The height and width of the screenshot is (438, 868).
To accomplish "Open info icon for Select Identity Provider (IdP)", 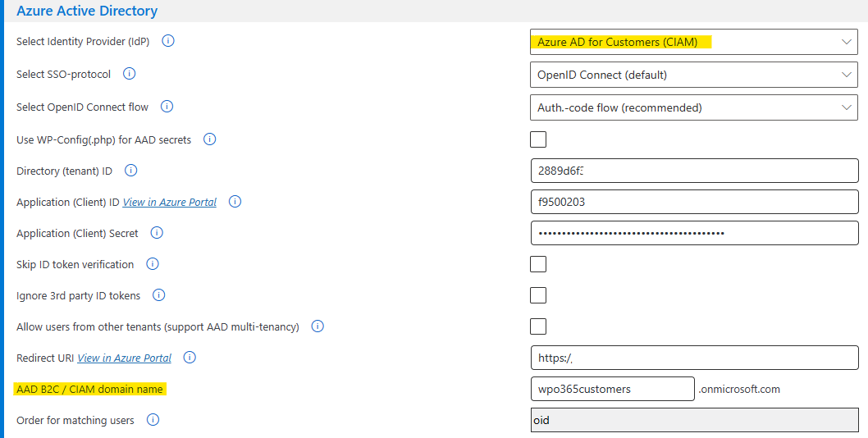I will pos(168,41).
